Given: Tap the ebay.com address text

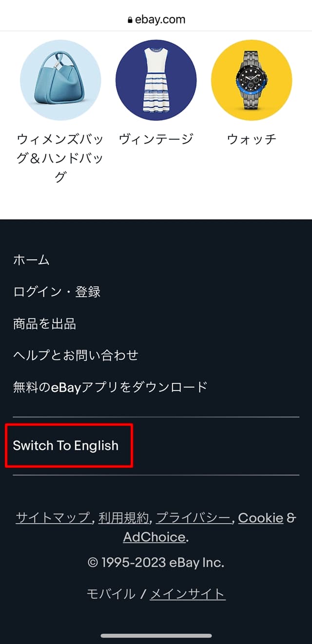Looking at the screenshot, I should [x=160, y=20].
